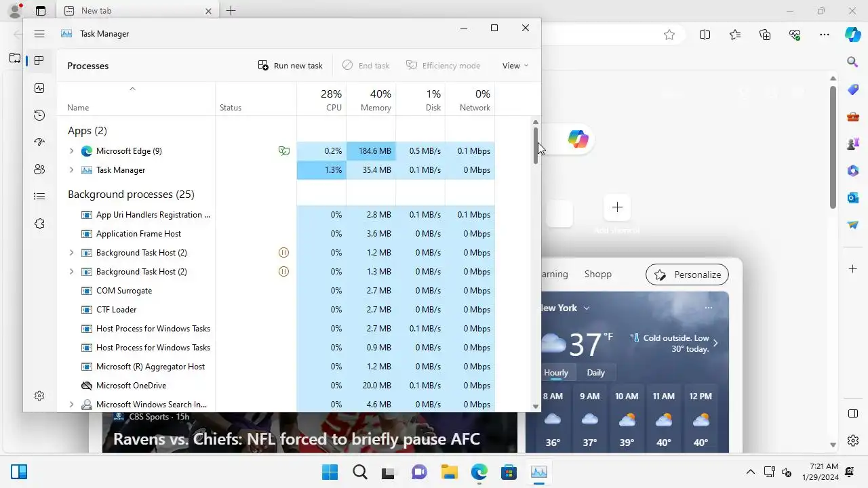This screenshot has height=488, width=868.
Task: Click Run new task button
Action: [290, 66]
